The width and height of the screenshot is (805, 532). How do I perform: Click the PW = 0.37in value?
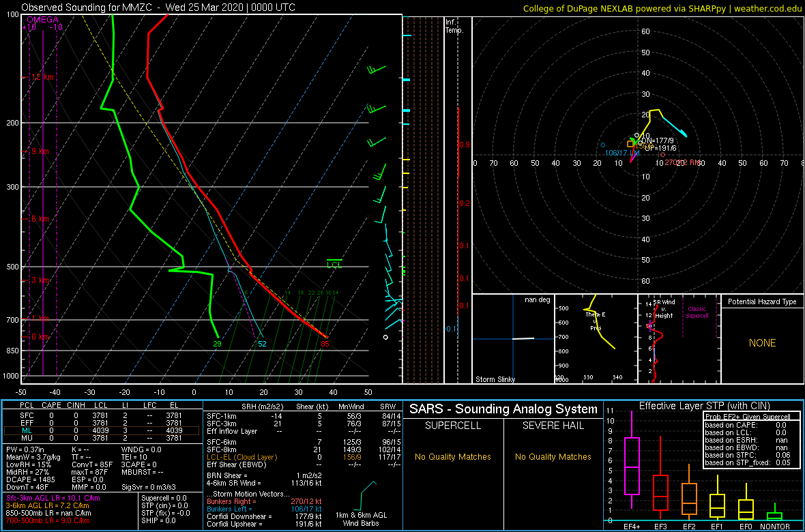pyautogui.click(x=26, y=450)
